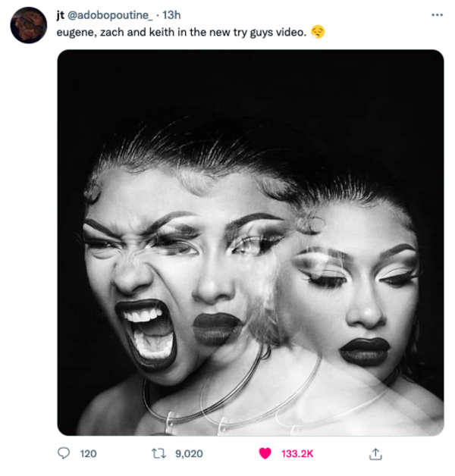Open the share upload icon
This screenshot has height=476, width=455.
click(374, 453)
